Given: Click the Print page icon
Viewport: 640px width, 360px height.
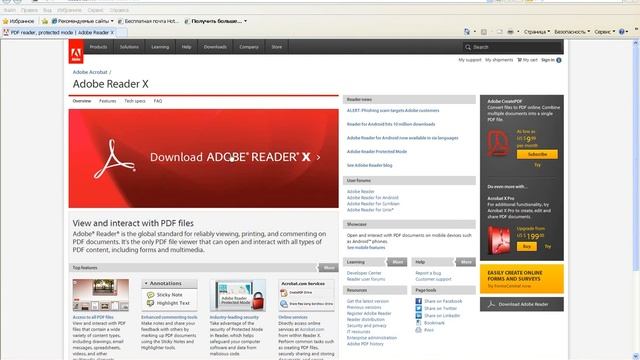Looking at the screenshot, I should (x=418, y=330).
